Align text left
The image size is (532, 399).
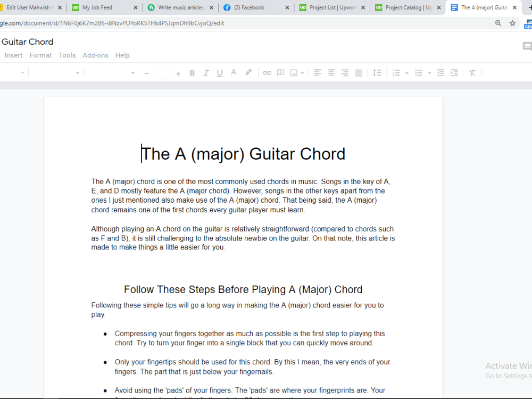tap(318, 72)
